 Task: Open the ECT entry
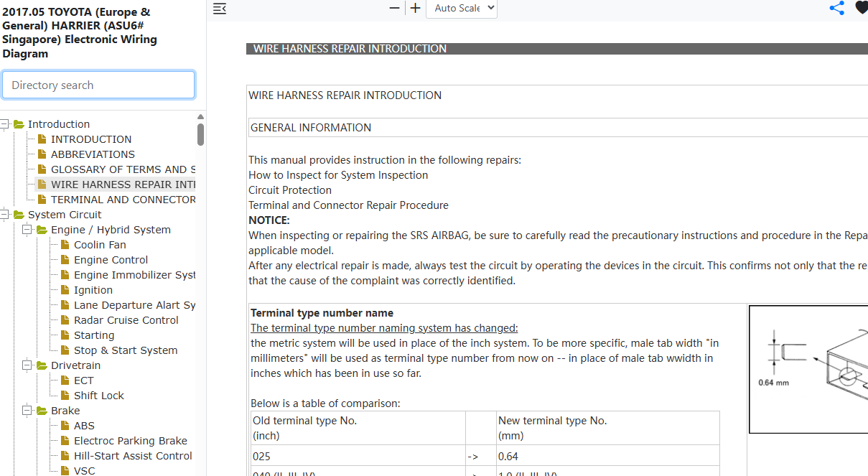coord(83,381)
